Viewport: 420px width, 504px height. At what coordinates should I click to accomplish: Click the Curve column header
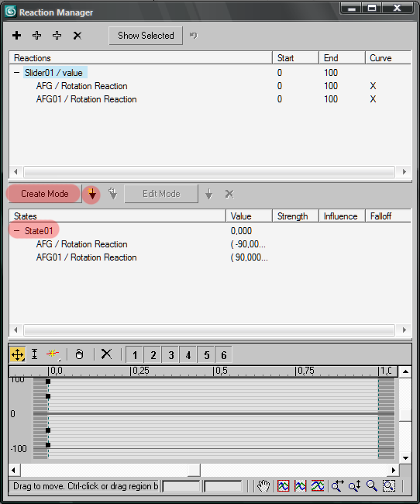tap(388, 58)
